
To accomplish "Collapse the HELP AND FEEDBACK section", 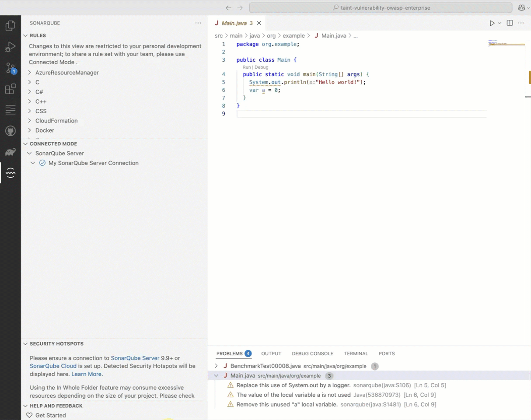I will tap(25, 406).
